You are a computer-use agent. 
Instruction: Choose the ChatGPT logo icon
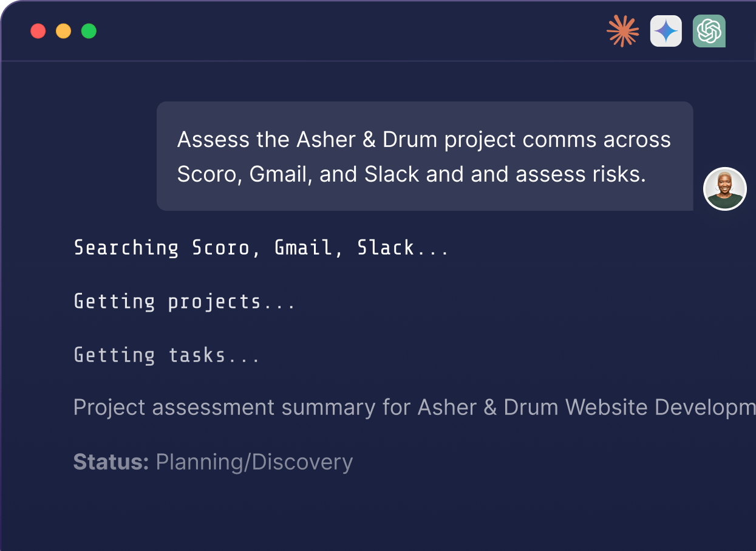pos(709,31)
